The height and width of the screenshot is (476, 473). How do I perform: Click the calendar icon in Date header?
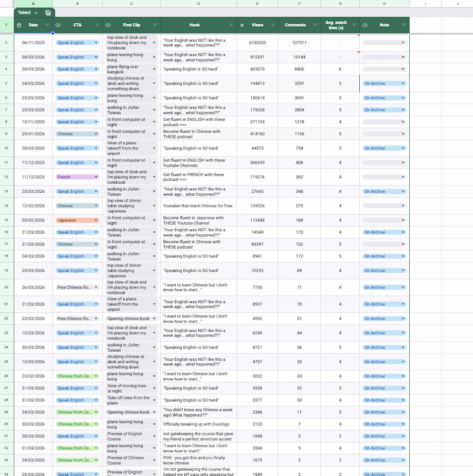pyautogui.click(x=19, y=25)
